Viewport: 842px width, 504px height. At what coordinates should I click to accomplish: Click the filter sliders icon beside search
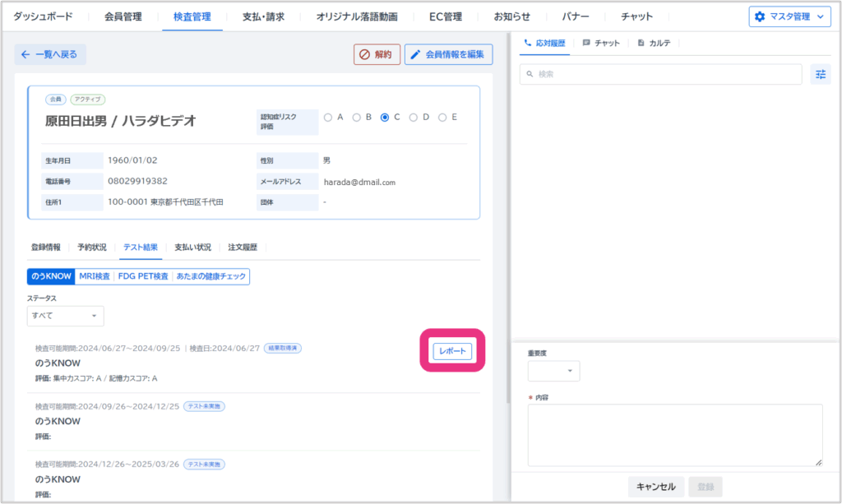click(x=820, y=74)
